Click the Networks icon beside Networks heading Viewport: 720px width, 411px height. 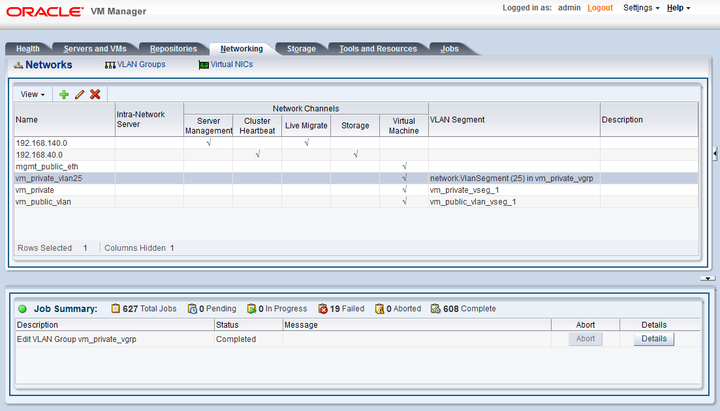18,65
